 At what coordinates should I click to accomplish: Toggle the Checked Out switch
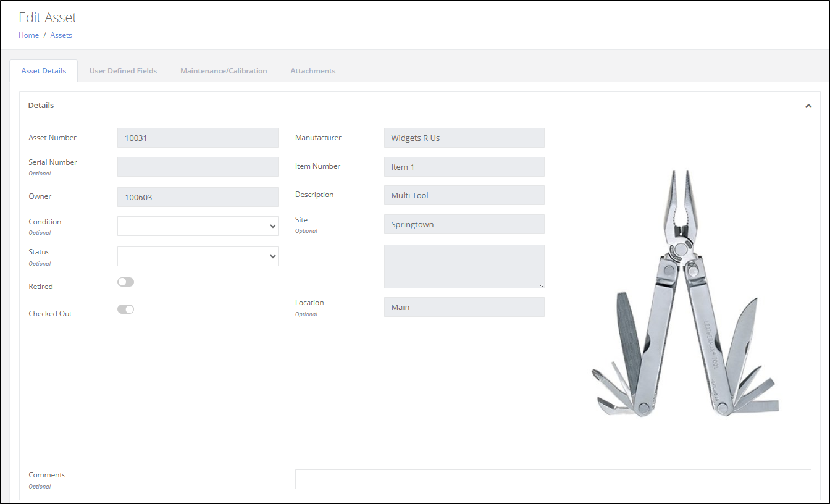click(125, 309)
